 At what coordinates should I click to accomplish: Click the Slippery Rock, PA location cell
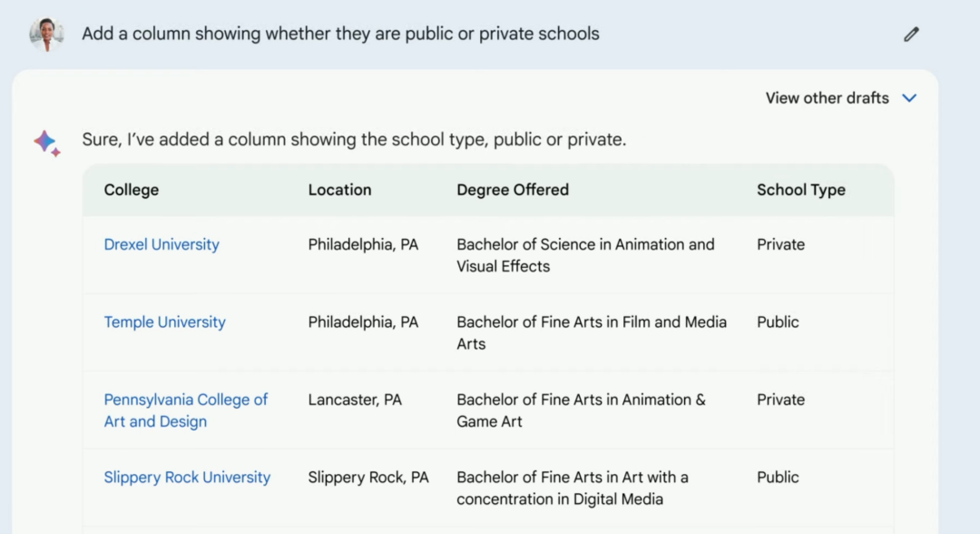click(368, 477)
